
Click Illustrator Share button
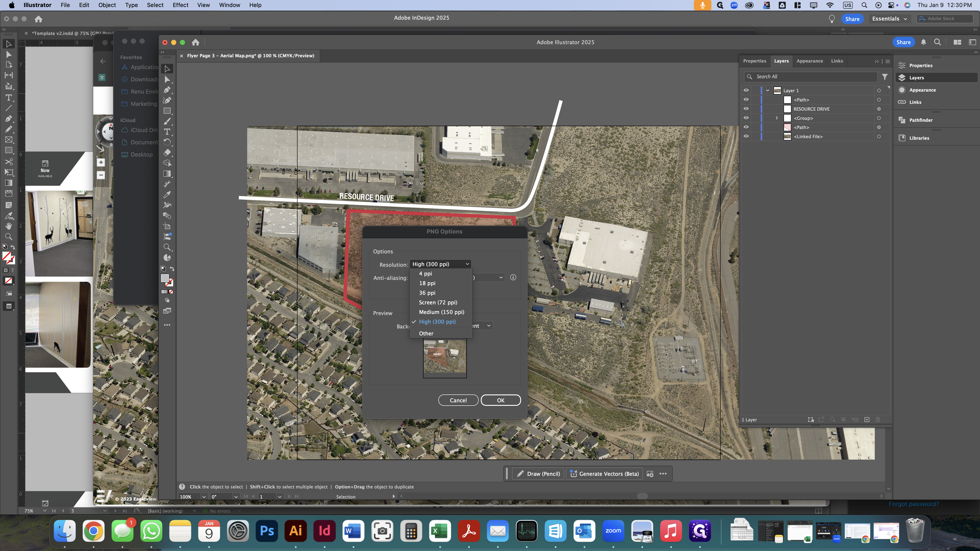[903, 42]
